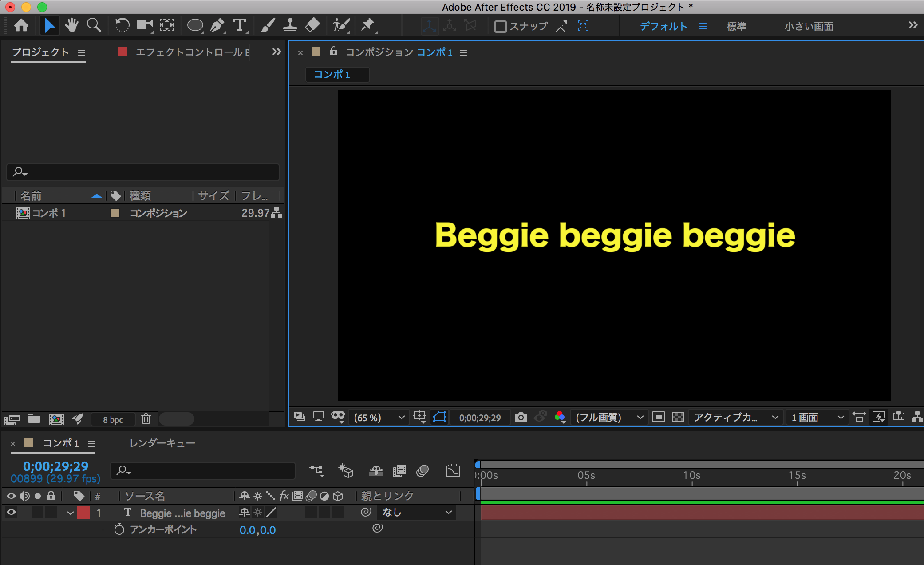
Task: Select the Ellipse shape tool
Action: (x=195, y=25)
